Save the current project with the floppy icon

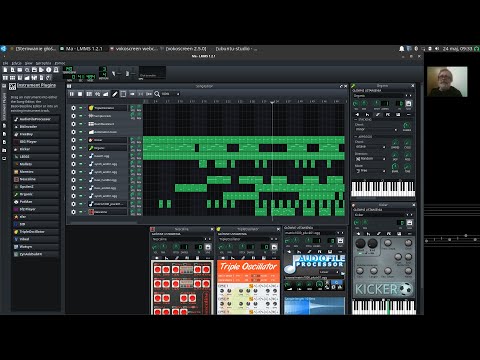[34, 70]
